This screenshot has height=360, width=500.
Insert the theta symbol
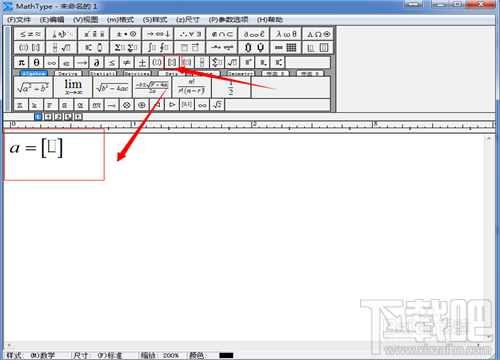coord(36,62)
